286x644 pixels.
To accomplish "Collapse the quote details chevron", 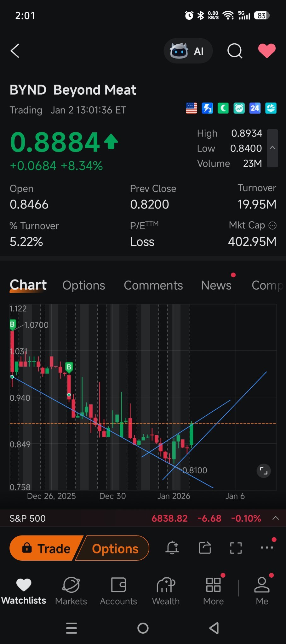I will [x=272, y=148].
